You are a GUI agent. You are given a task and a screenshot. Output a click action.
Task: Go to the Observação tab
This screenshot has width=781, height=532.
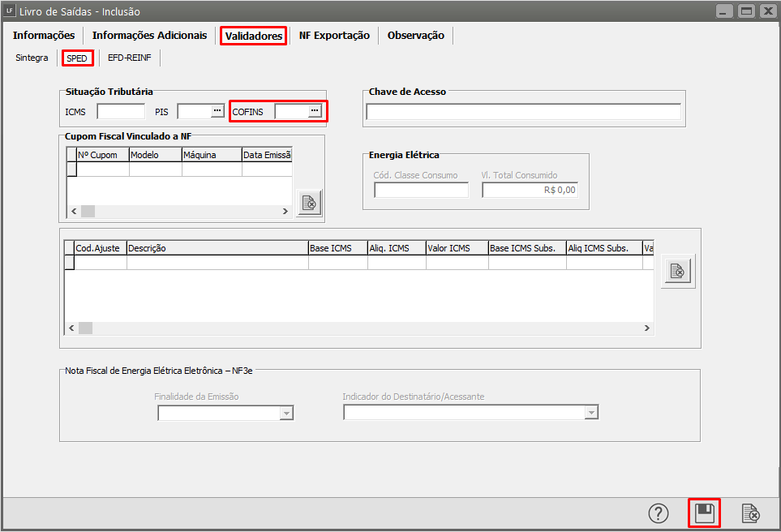[415, 36]
